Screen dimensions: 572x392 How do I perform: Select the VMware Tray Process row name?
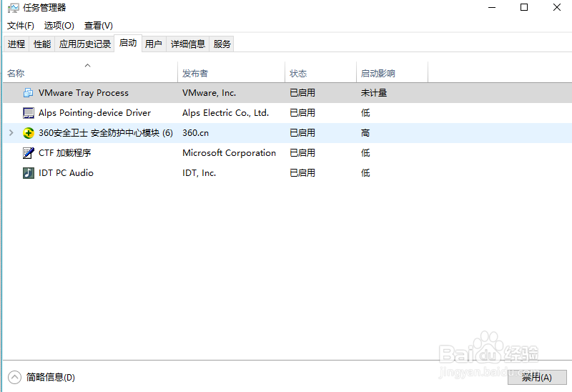click(x=84, y=93)
